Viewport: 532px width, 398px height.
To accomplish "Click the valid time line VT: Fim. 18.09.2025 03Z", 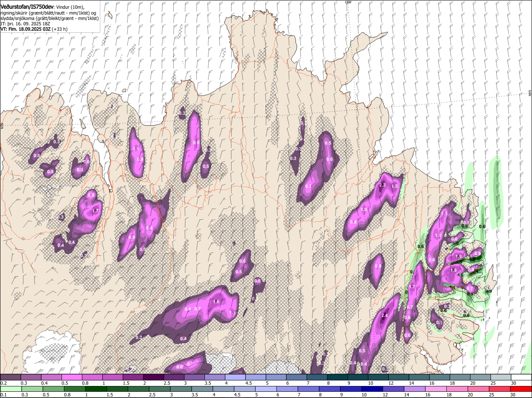I will coord(26,29).
